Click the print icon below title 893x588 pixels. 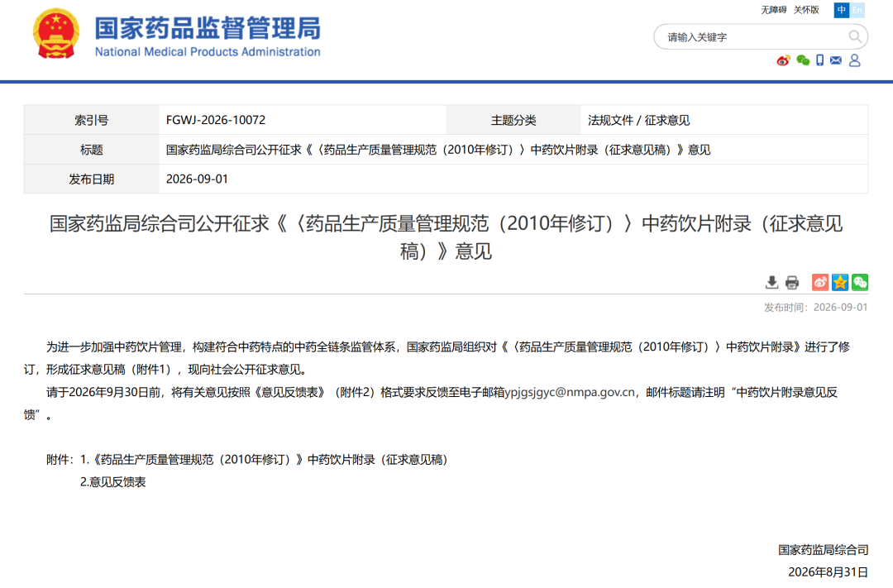tap(792, 282)
